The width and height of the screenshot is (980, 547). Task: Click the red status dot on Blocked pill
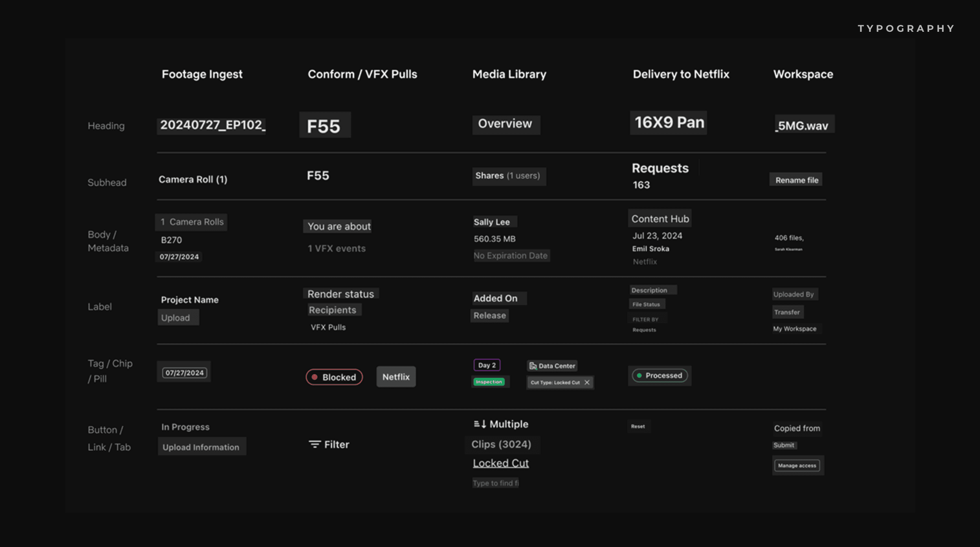pos(314,377)
